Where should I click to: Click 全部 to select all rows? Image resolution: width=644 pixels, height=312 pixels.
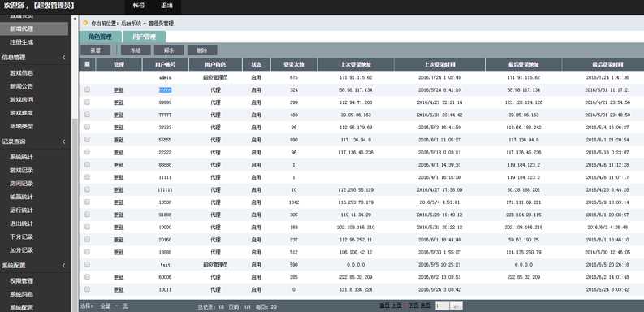[x=106, y=306]
